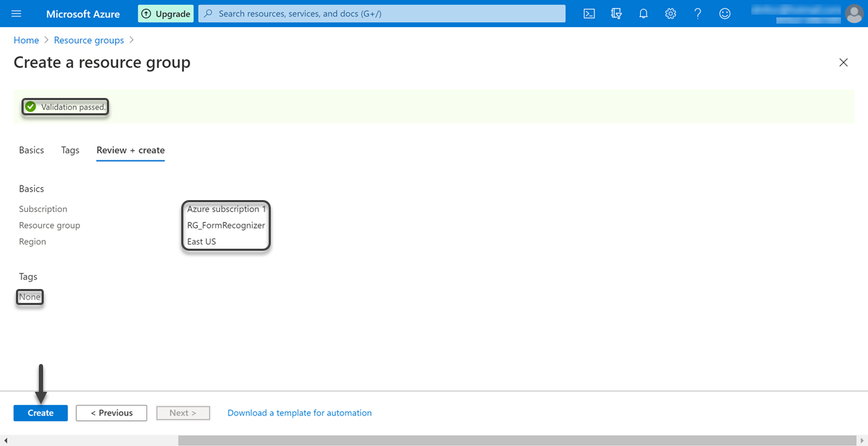The image size is (868, 446).
Task: Focus the search resources, services, and docs box
Action: [x=382, y=13]
